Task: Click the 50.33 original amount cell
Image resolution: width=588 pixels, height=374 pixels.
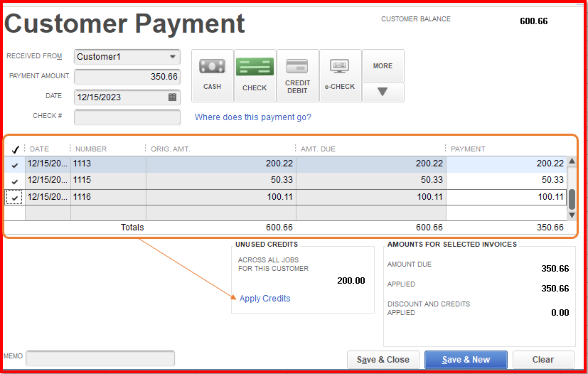Action: coord(221,181)
